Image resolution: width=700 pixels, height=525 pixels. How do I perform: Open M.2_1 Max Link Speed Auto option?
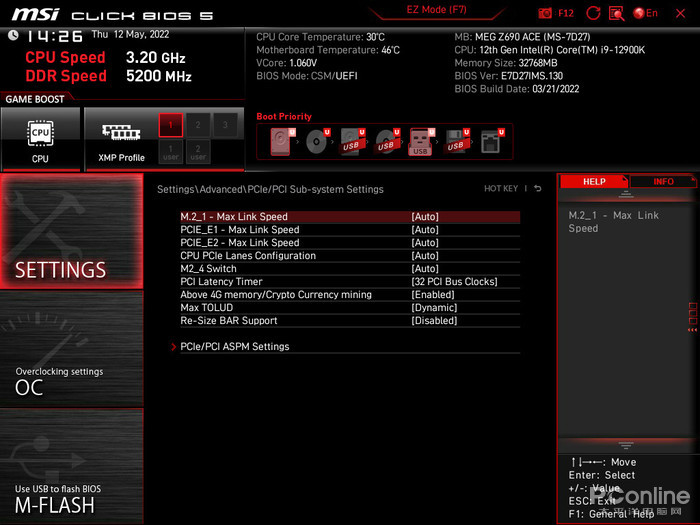pyautogui.click(x=425, y=217)
